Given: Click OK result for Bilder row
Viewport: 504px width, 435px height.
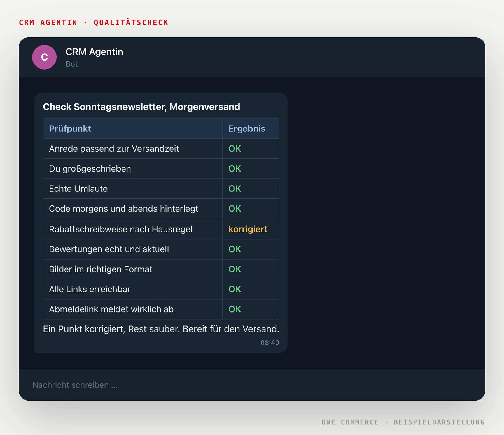Looking at the screenshot, I should pyautogui.click(x=235, y=269).
